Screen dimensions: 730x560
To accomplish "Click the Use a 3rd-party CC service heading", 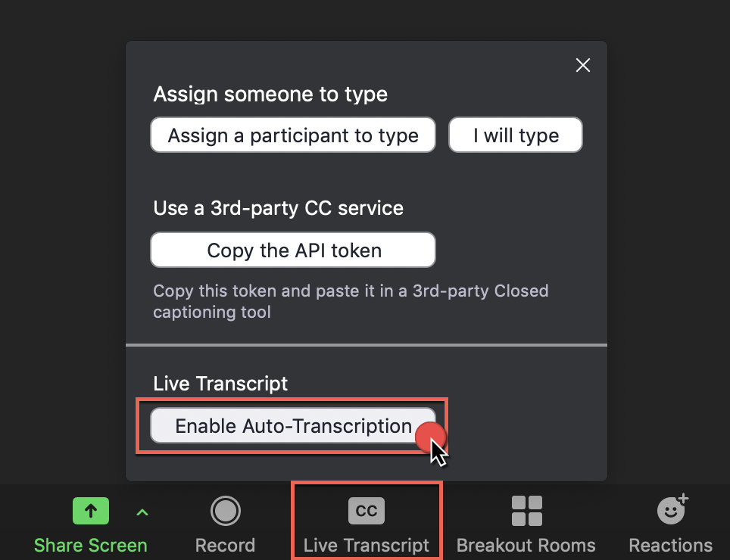I will click(278, 208).
